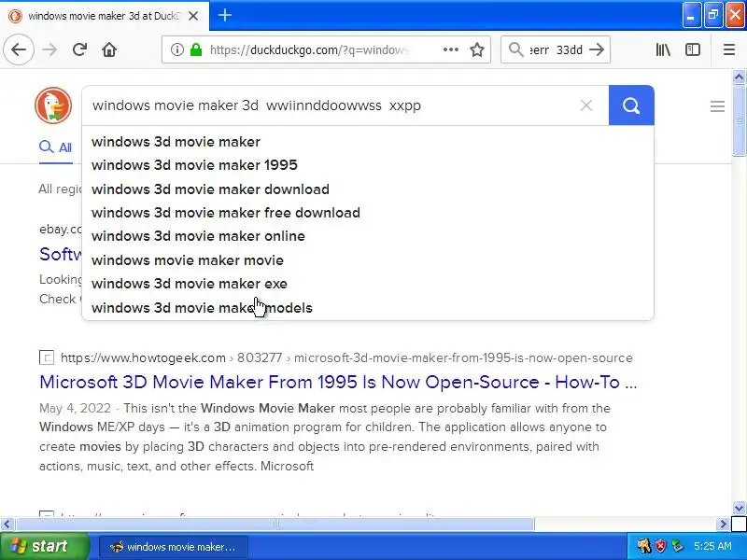
Task: Choose suggestion 'windows 3d movie maker'
Action: 368,142
